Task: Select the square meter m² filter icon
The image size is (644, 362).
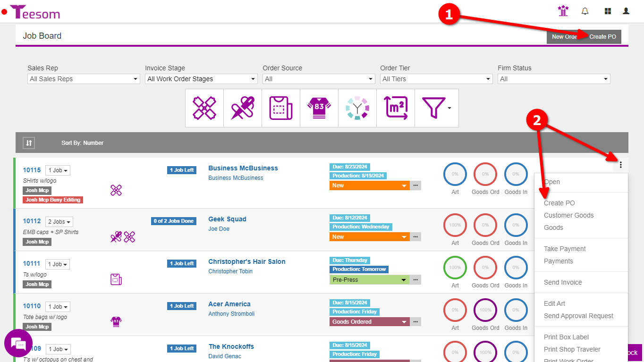Action: (x=396, y=108)
